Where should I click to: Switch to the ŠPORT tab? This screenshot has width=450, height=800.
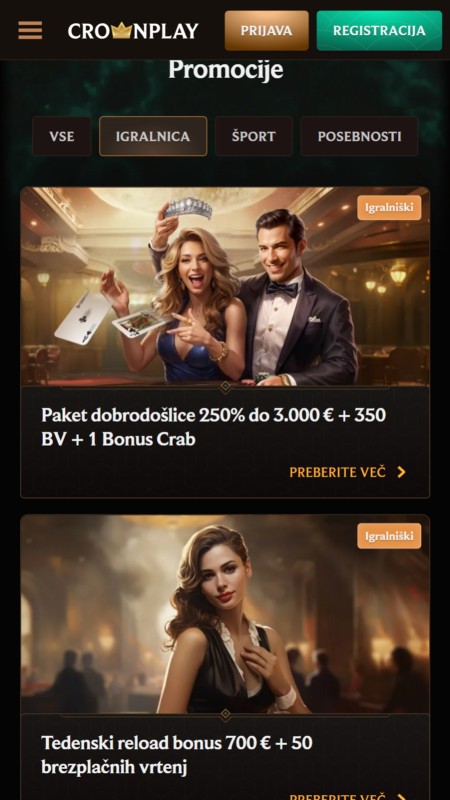[x=254, y=136]
